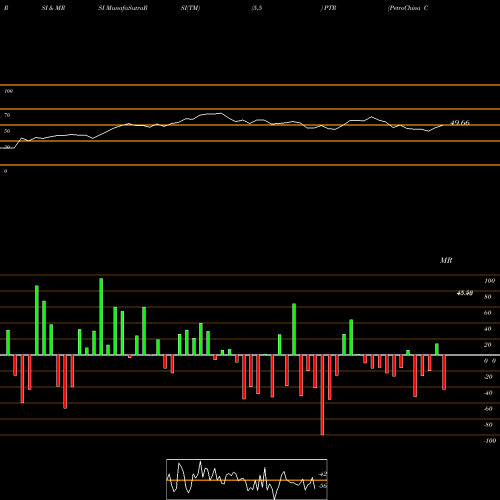Screen dimensions: 500x500
Task: Click the header text 'SI & MR'
Action: (x=53, y=8)
